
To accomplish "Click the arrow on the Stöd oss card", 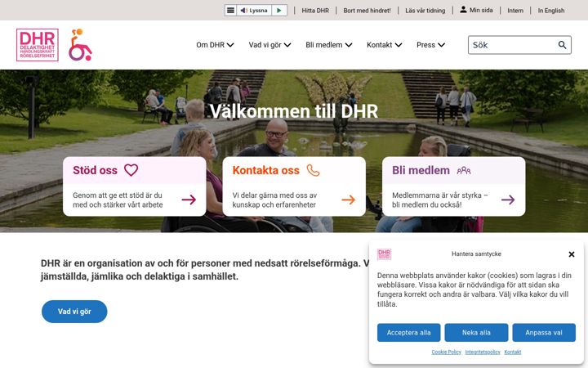I will (189, 200).
